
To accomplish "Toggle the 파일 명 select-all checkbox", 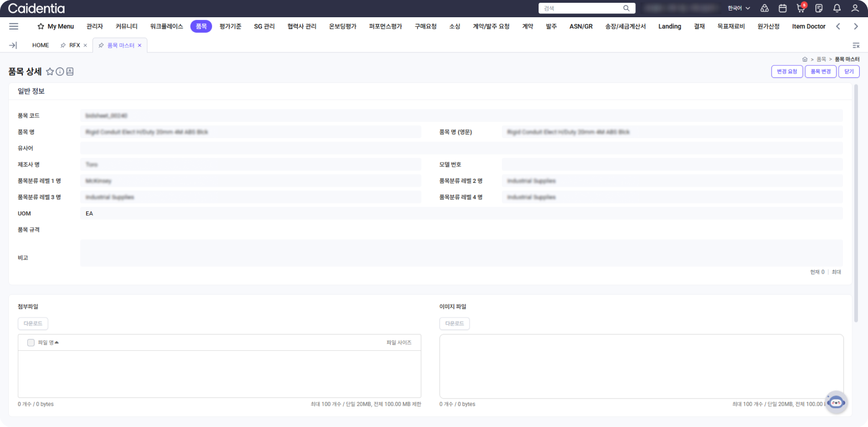I will pos(31,342).
